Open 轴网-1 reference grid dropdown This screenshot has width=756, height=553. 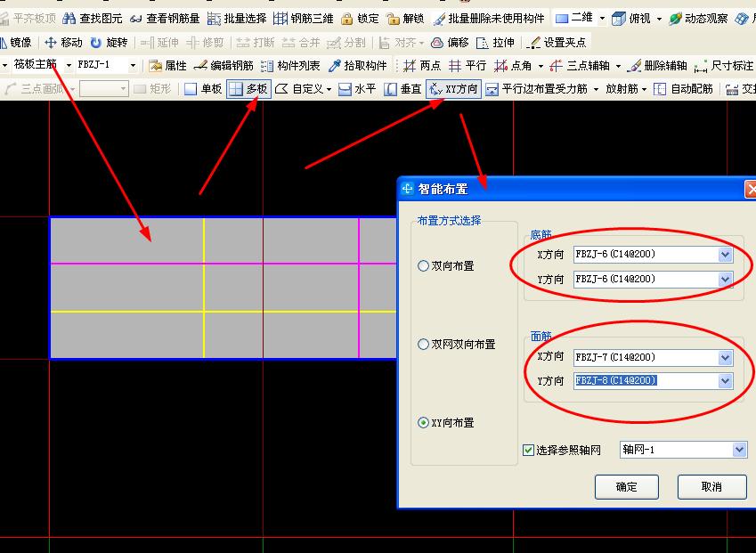pyautogui.click(x=739, y=450)
